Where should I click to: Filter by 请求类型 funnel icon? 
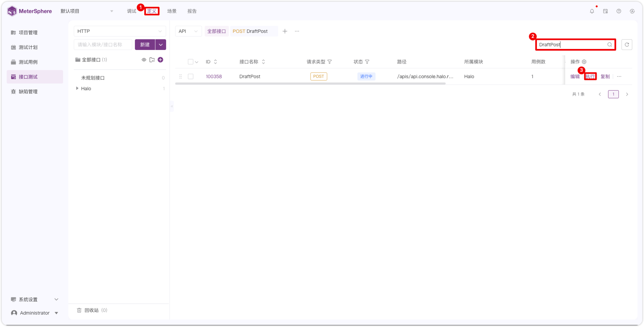(x=330, y=62)
